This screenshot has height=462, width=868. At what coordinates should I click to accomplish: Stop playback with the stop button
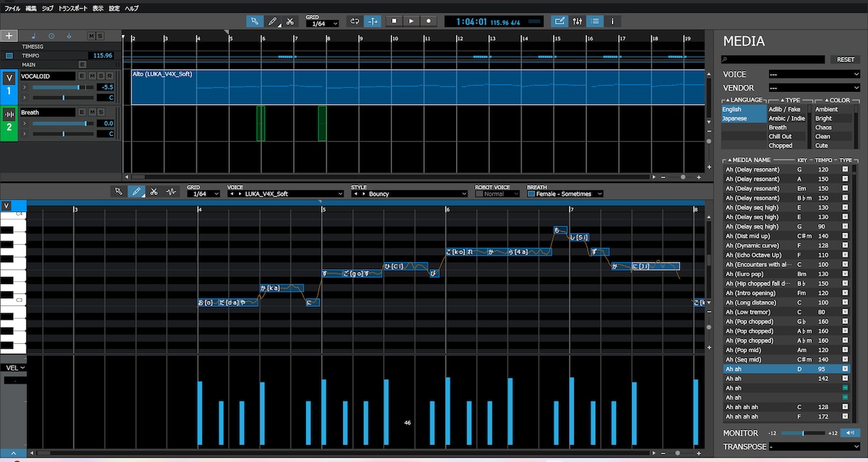pyautogui.click(x=394, y=21)
